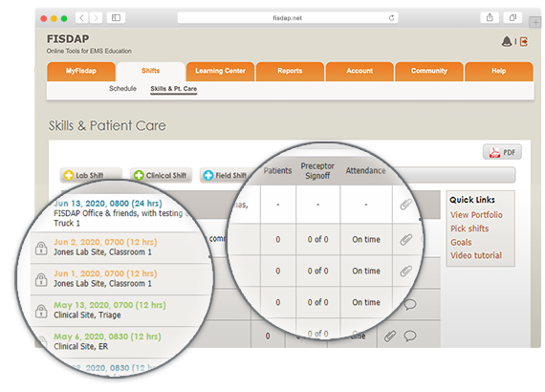Screen dimensions: 545x392
Task: Click the browser address bar
Action: 288,18
